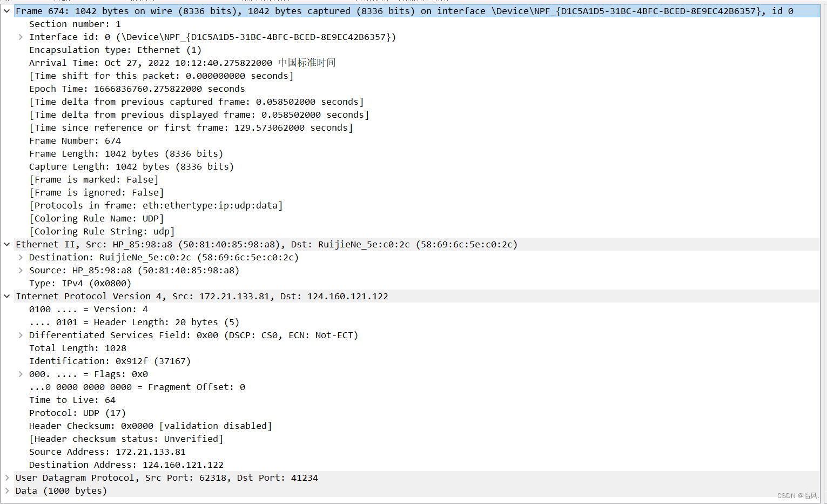This screenshot has width=827, height=504.
Task: Click Time delta from previous captured frame
Action: [x=197, y=102]
